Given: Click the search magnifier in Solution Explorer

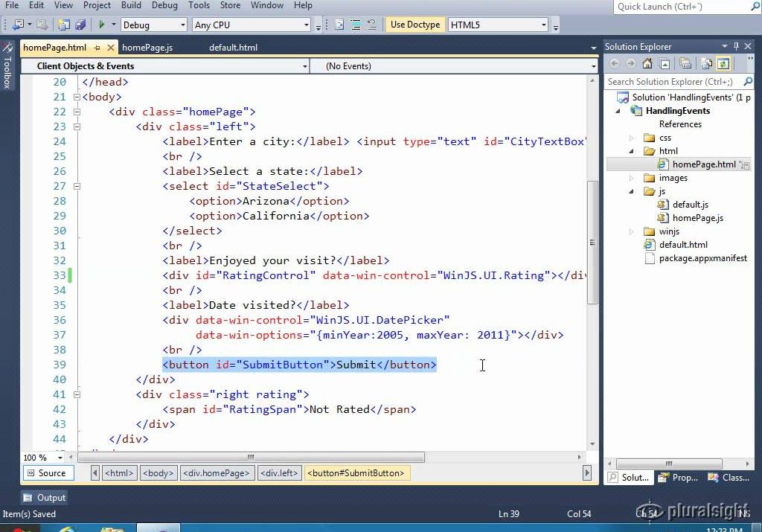Looking at the screenshot, I should [746, 82].
